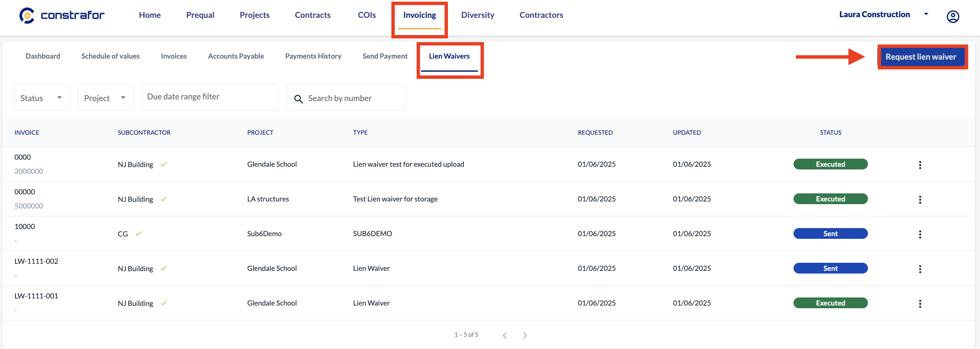Open the Laura Construction company dropdown arrow
This screenshot has width=980, height=349.
[925, 14]
